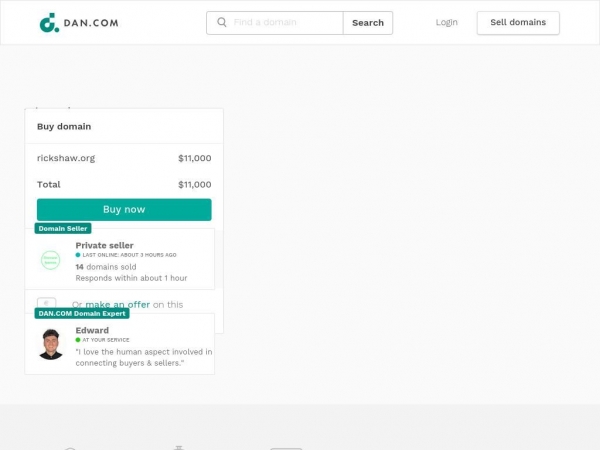
Task: Click the rickshaw.org domain name
Action: point(66,158)
